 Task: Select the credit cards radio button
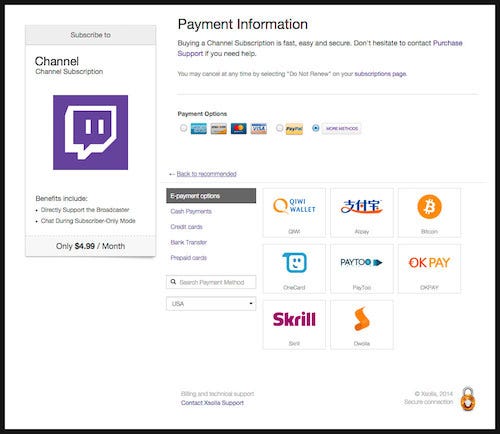[183, 128]
